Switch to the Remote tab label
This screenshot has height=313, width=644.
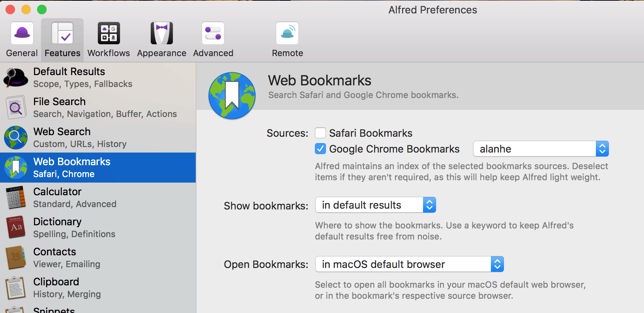[x=287, y=53]
